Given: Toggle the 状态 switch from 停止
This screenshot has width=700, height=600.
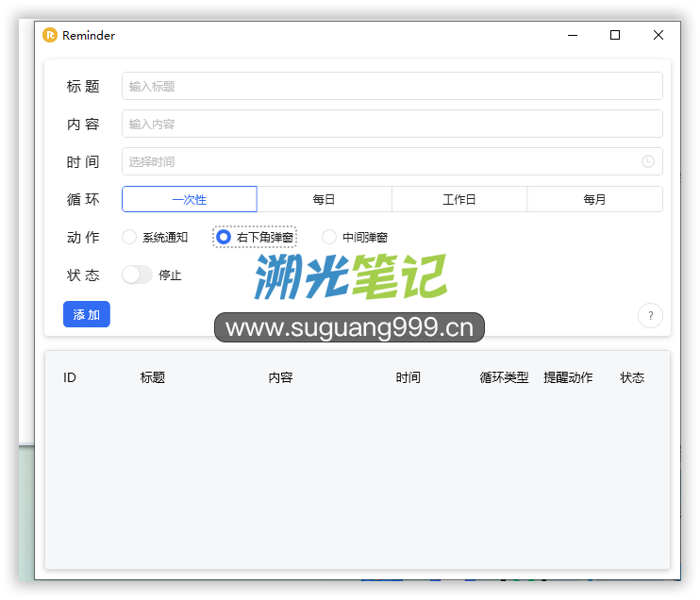Looking at the screenshot, I should [137, 275].
